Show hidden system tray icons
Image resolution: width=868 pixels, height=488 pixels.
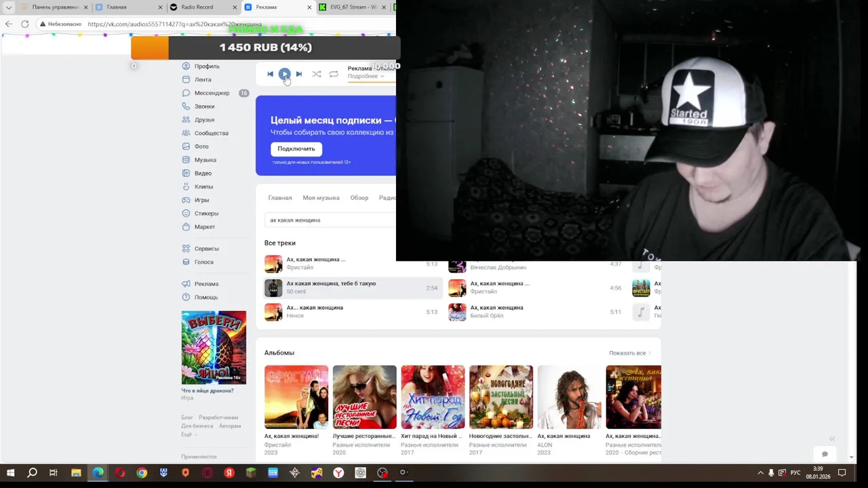coord(760,472)
